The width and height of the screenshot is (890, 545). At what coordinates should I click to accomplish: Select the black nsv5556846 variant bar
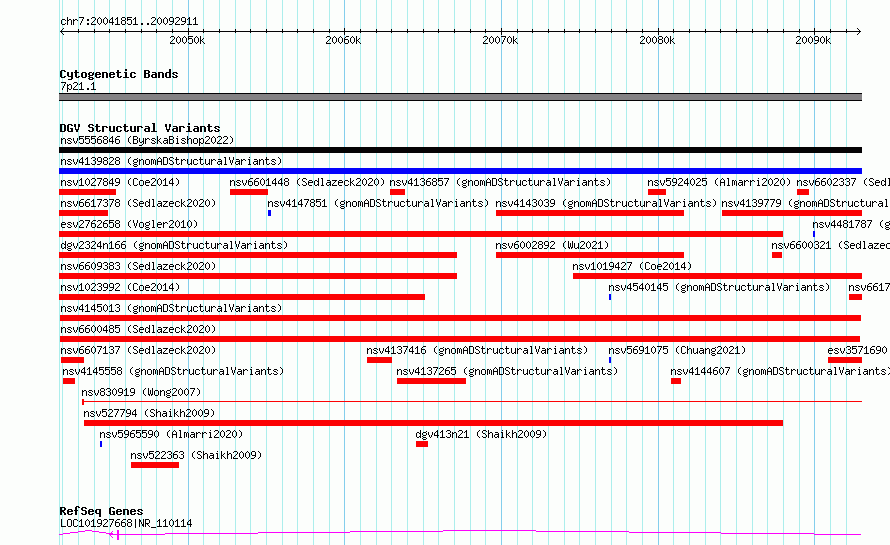460,150
